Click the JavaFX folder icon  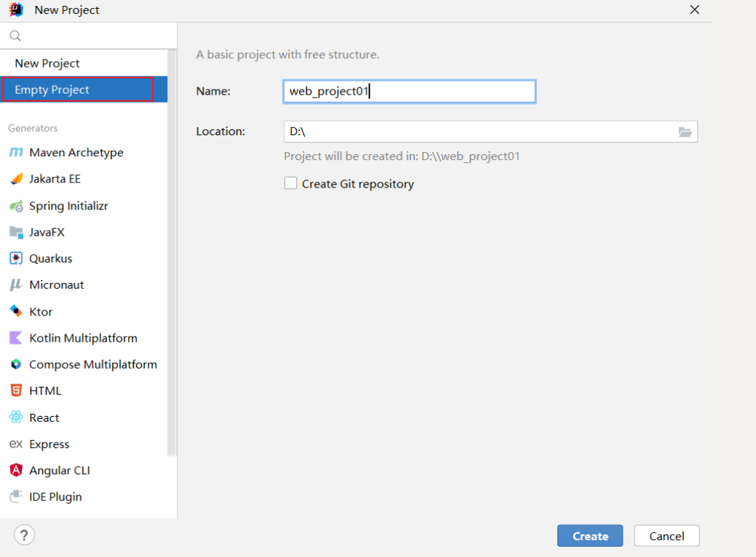pos(15,232)
